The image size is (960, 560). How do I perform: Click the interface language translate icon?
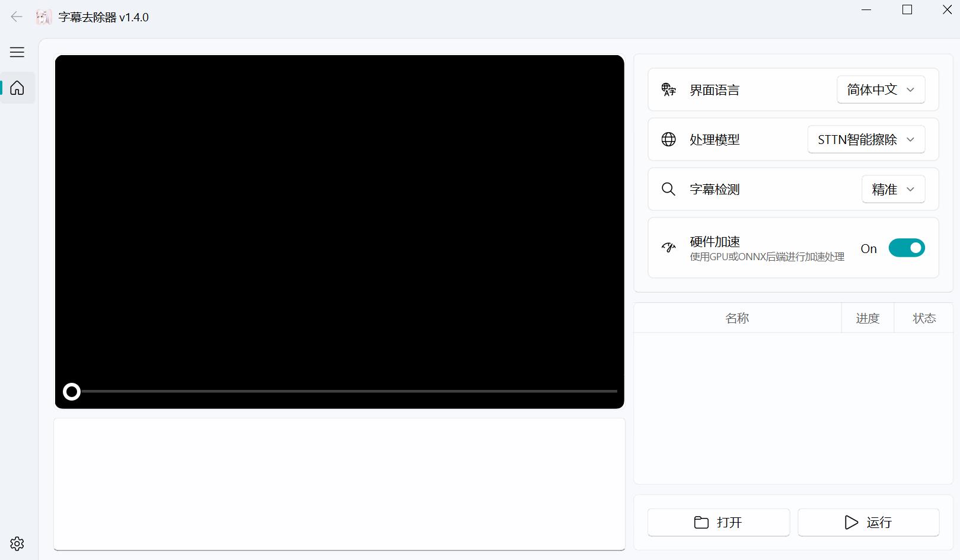[668, 89]
